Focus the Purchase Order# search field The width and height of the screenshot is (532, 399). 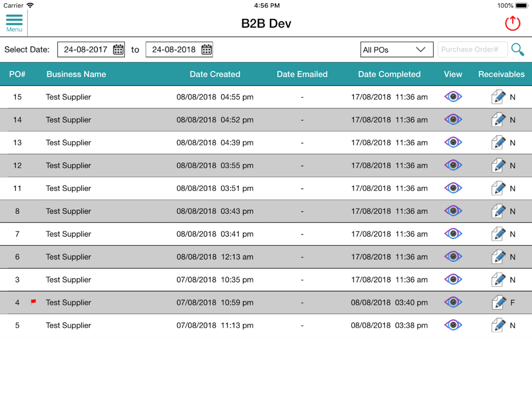pos(472,49)
